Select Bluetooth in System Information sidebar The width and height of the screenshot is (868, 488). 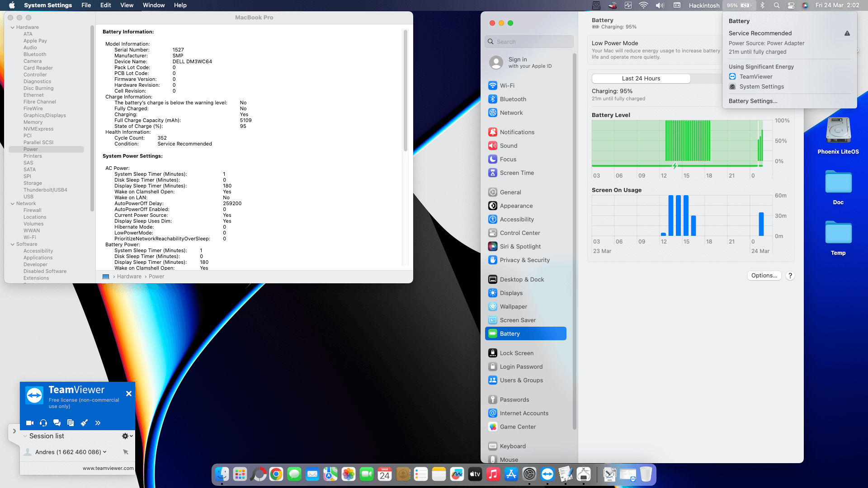click(x=35, y=54)
